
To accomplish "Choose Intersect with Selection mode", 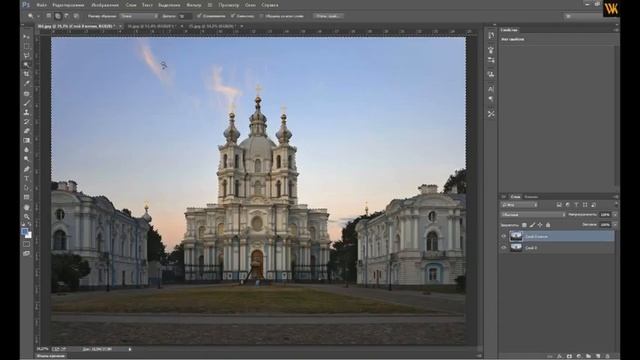I will [76, 16].
